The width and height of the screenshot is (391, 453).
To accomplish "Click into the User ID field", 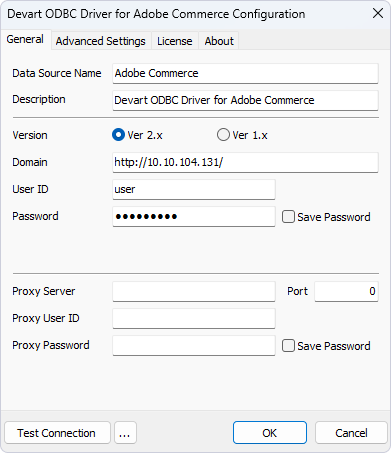I will point(194,189).
